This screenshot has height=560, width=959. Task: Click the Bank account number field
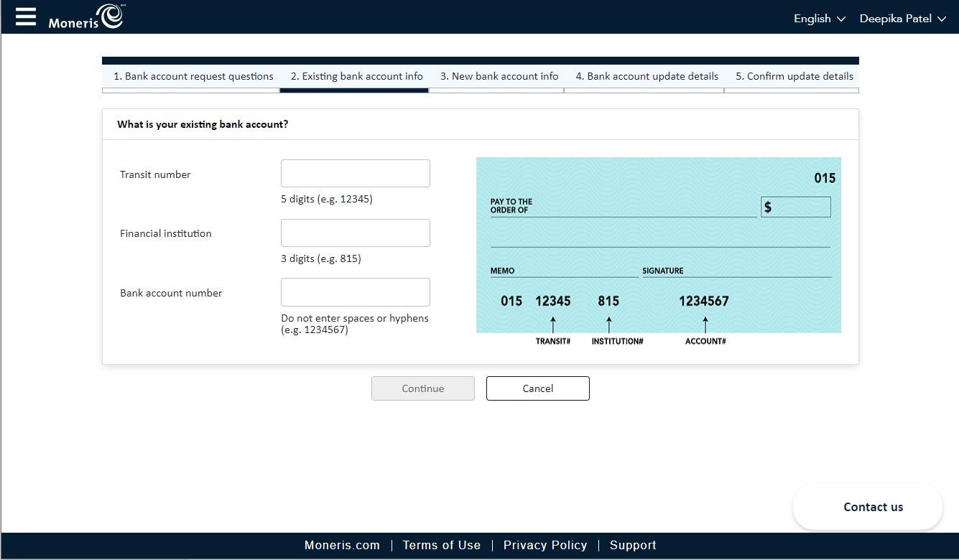355,292
